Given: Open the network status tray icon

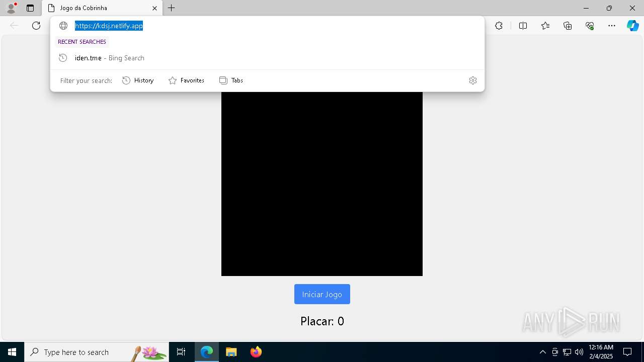Looking at the screenshot, I should coord(567,352).
